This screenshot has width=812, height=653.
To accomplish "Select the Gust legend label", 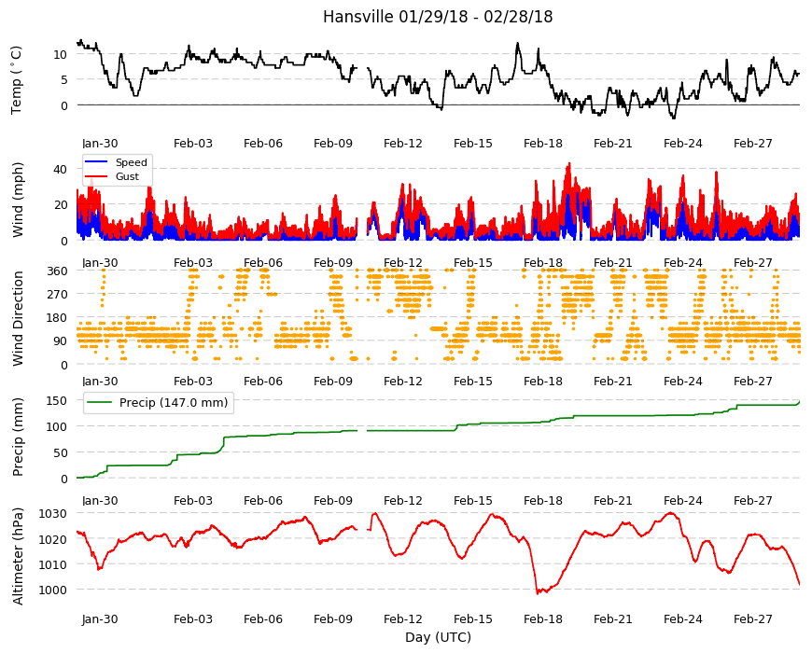I will (x=127, y=177).
